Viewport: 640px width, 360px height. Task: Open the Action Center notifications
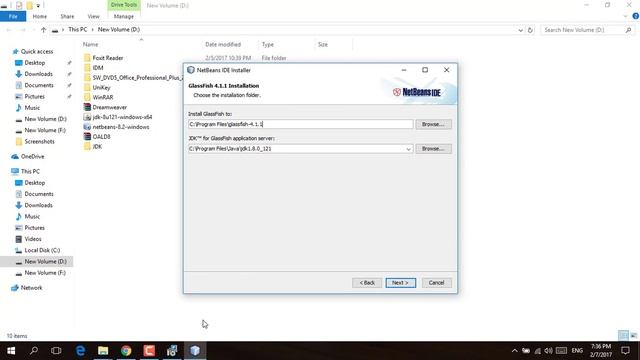tap(625, 351)
